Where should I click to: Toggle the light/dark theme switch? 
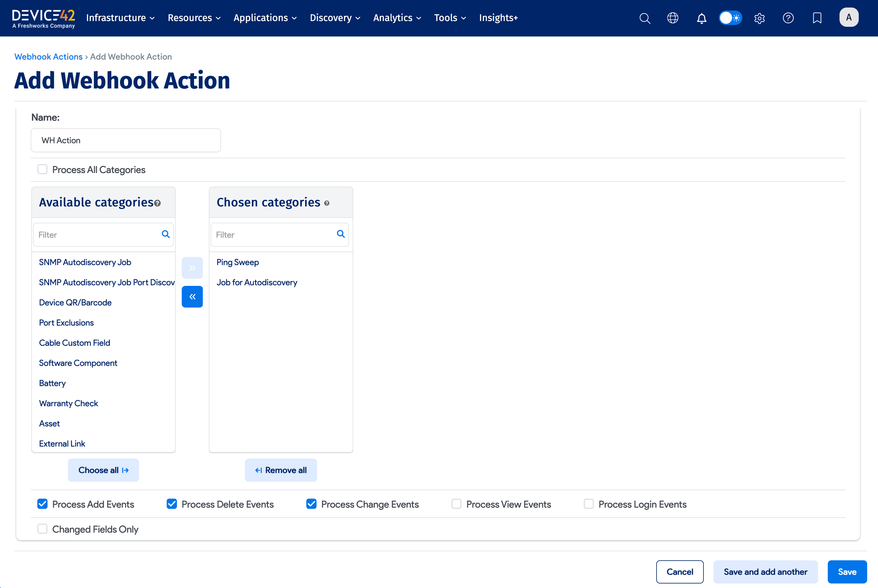[x=730, y=18]
